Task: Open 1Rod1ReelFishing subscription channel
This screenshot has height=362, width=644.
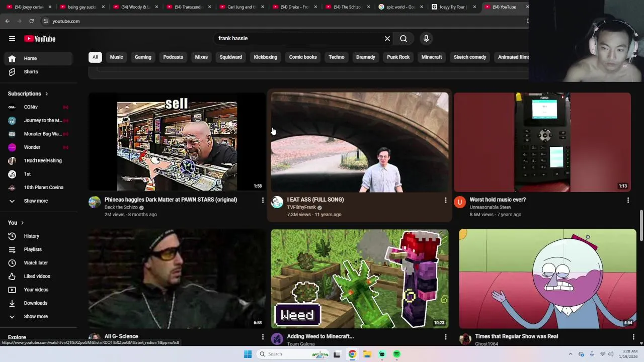Action: coord(39,161)
